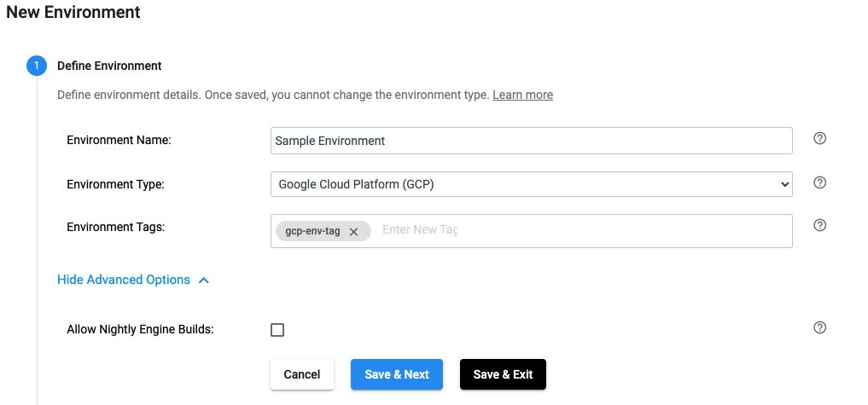
Task: Click the New Environment page heading
Action: coord(73,13)
